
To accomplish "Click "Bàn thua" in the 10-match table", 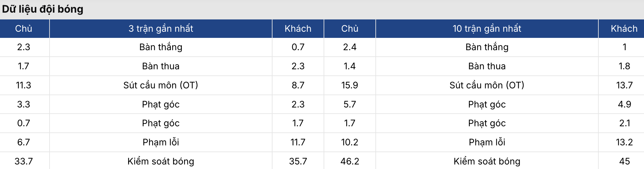I will (x=487, y=66).
